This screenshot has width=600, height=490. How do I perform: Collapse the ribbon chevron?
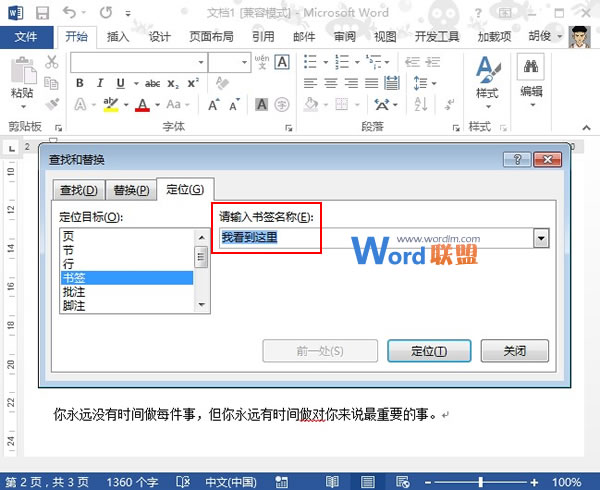586,127
